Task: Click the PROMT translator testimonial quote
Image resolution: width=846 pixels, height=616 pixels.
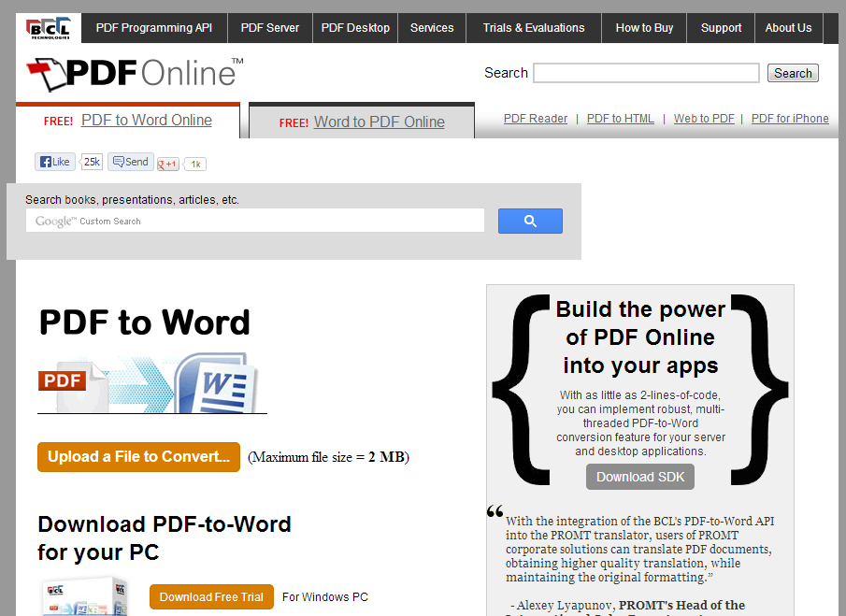Action: pos(640,549)
